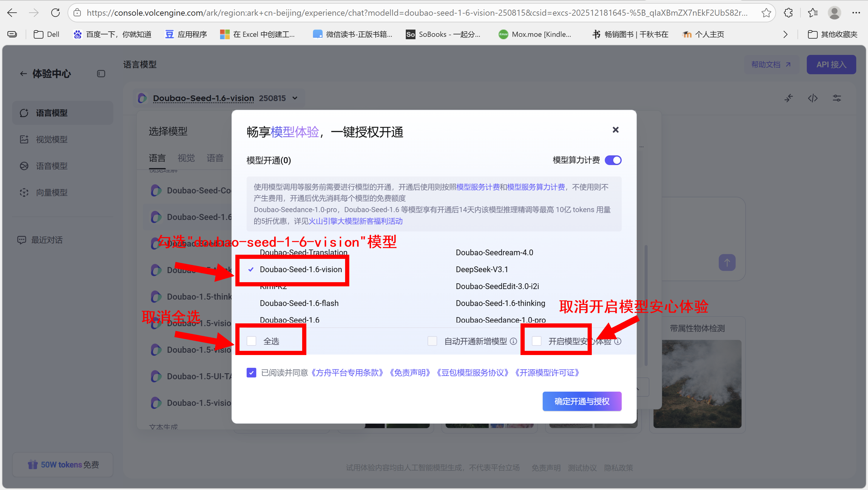Open the parameter settings sliders icon
Viewport: 868px width, 490px height.
837,98
